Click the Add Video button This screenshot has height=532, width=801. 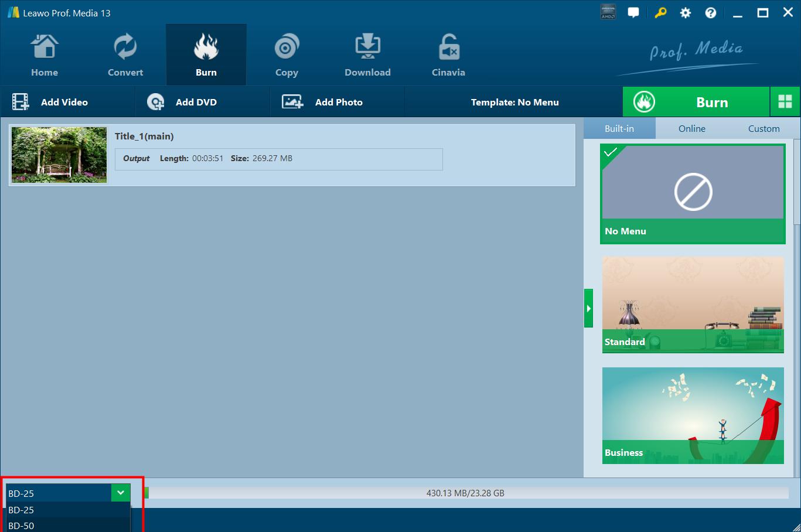point(67,102)
